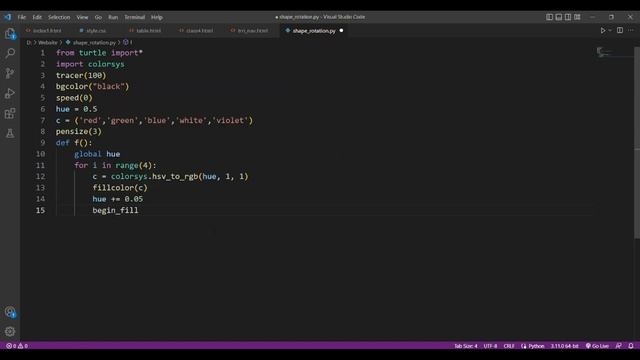Open the File menu
This screenshot has height=360, width=640.
click(22, 17)
